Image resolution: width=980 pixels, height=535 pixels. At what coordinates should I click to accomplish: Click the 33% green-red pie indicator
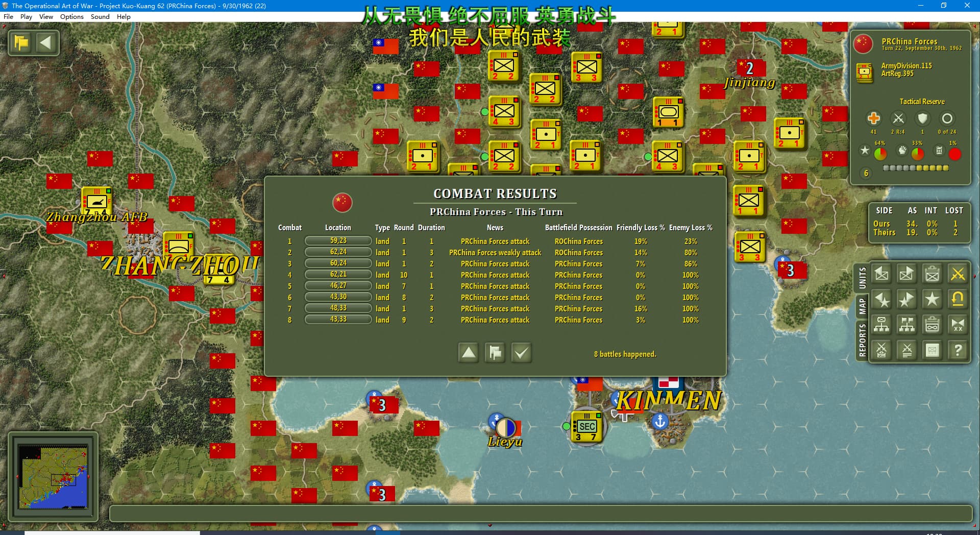pyautogui.click(x=918, y=153)
